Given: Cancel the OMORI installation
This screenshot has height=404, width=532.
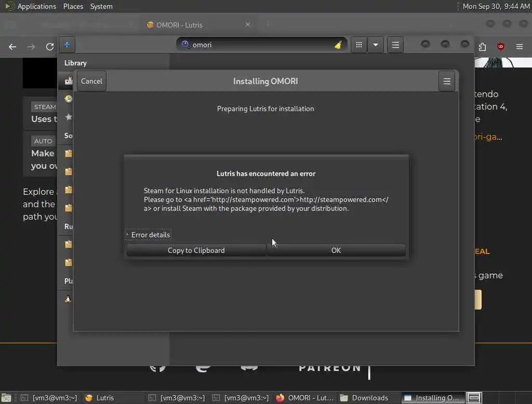Looking at the screenshot, I should 91,81.
